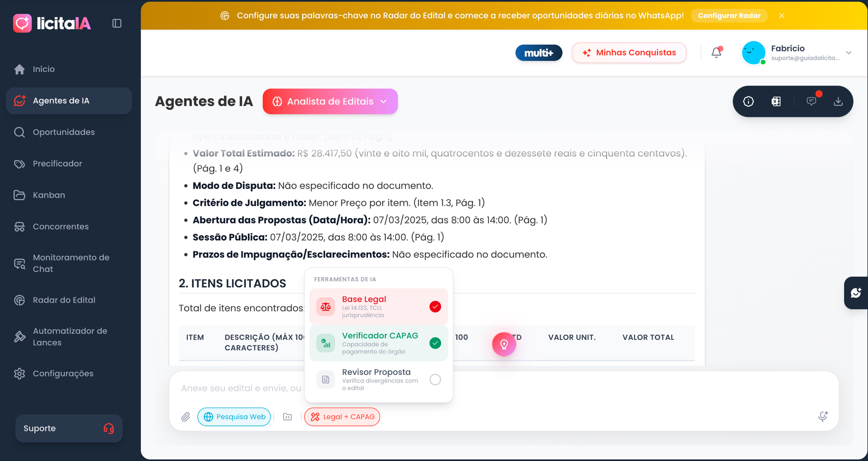Image resolution: width=868 pixels, height=461 pixels.
Task: Click the microphone voice input icon
Action: click(823, 417)
